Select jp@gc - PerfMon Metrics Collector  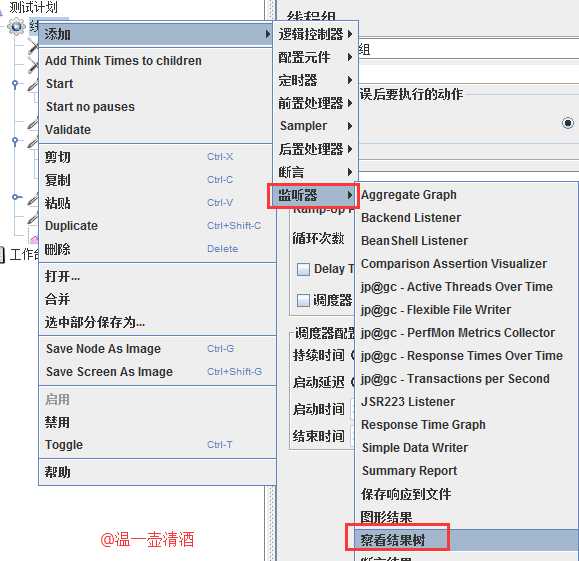466,333
